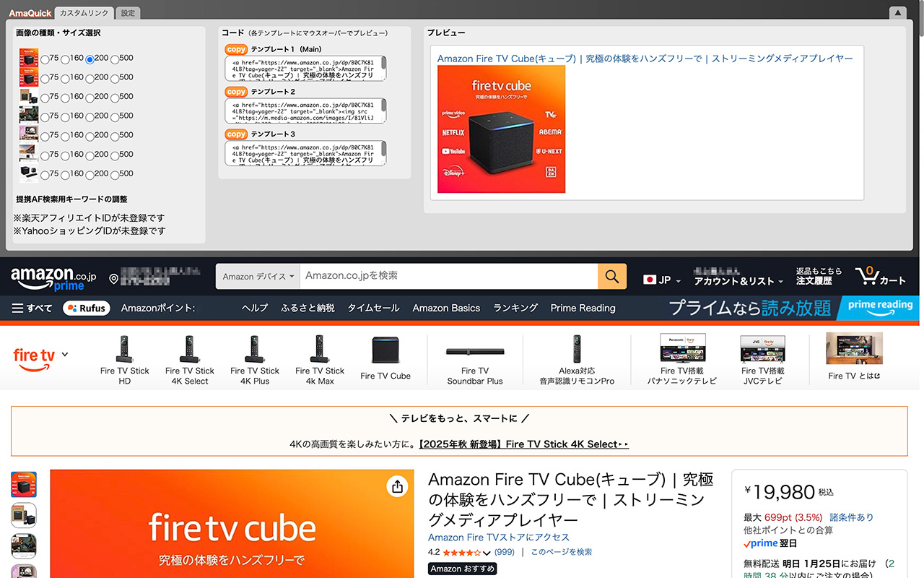This screenshot has width=924, height=578.
Task: Click the Amazon search magnifier button
Action: [x=611, y=277]
